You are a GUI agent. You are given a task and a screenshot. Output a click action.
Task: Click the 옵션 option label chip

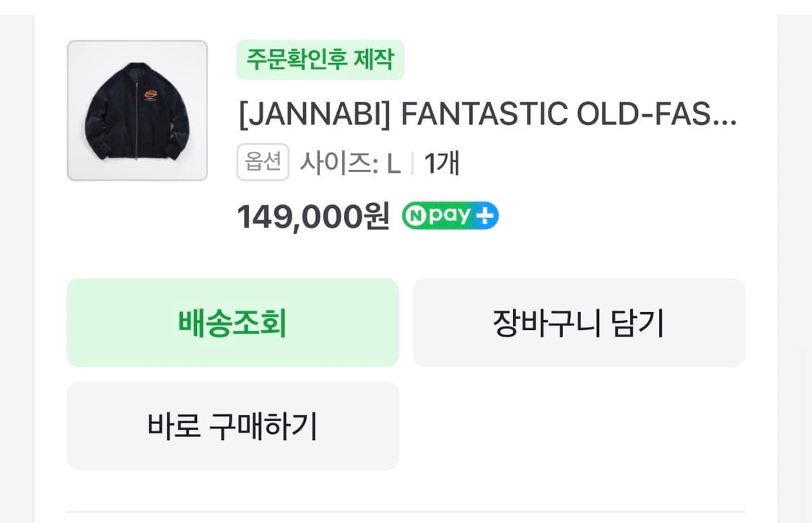click(263, 162)
